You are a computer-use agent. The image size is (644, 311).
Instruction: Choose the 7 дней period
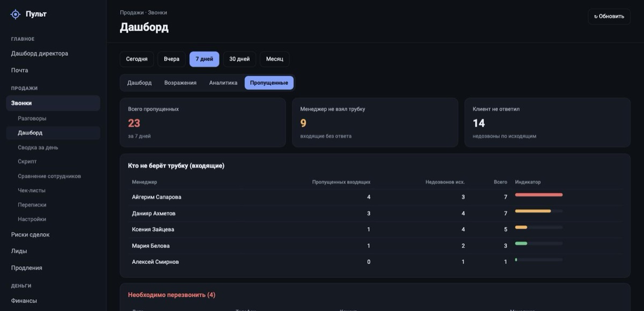click(204, 59)
